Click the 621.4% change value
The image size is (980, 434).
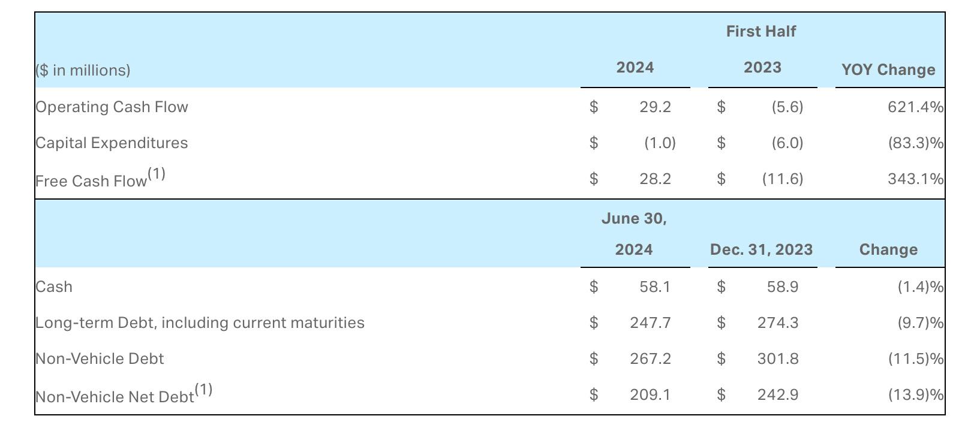tap(915, 107)
